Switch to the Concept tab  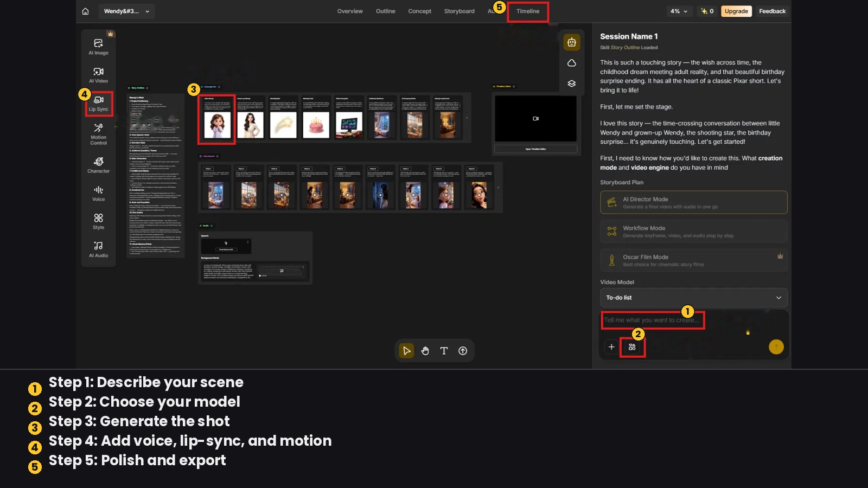click(420, 11)
